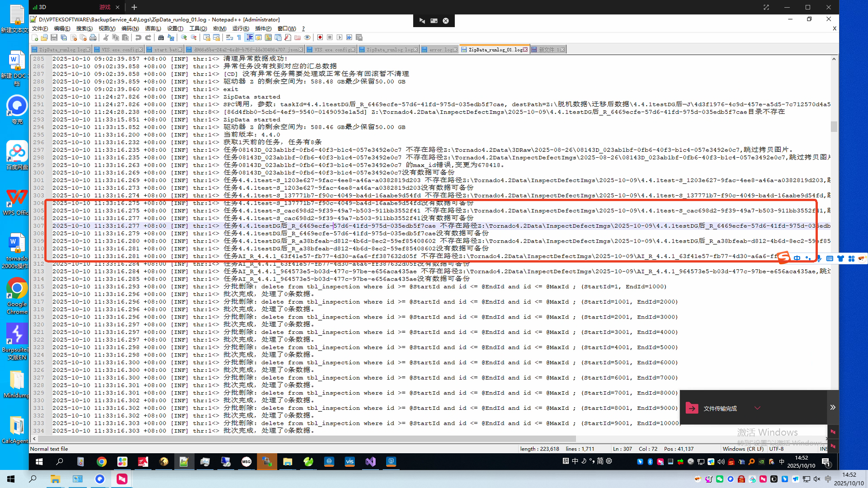
Task: Click the Start record macro button
Action: pos(320,38)
